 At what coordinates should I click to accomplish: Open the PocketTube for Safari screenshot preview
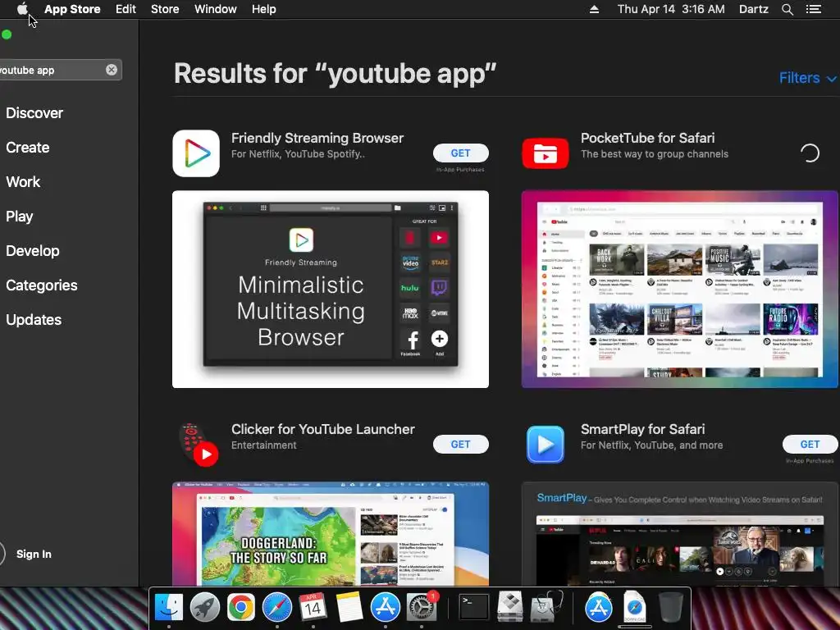pos(680,290)
